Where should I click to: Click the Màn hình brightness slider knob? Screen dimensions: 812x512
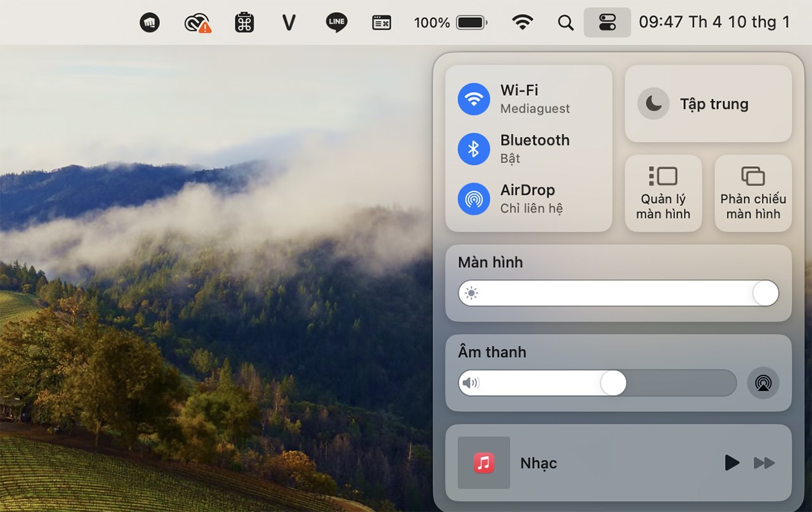765,293
